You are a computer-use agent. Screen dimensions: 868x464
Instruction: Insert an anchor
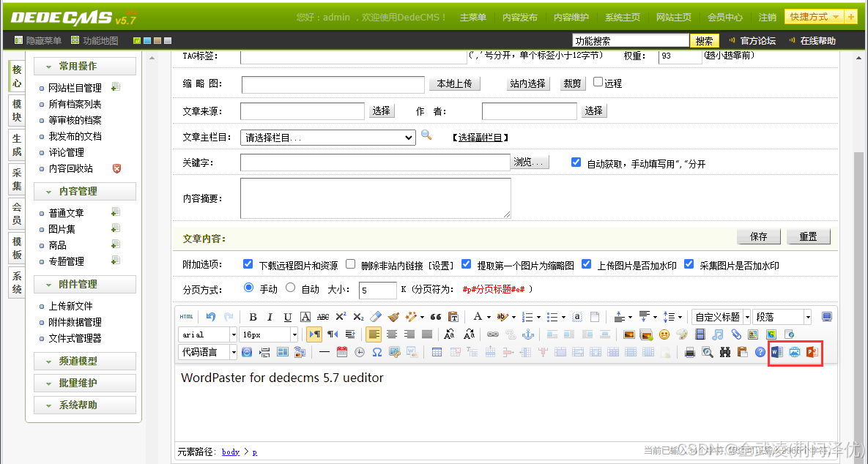(529, 334)
